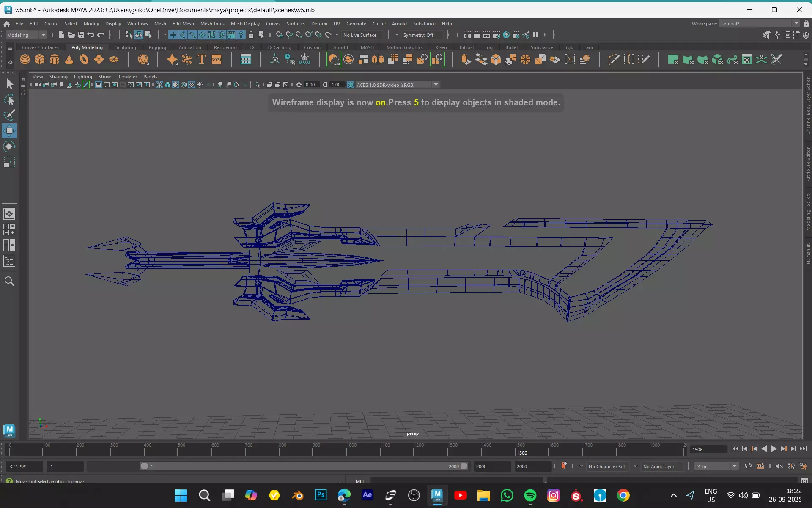
Task: Click the Undo icon in the status line
Action: tap(91, 35)
